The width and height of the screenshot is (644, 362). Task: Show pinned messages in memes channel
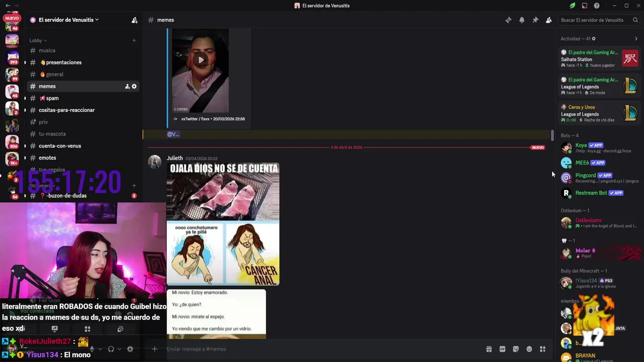point(535,20)
